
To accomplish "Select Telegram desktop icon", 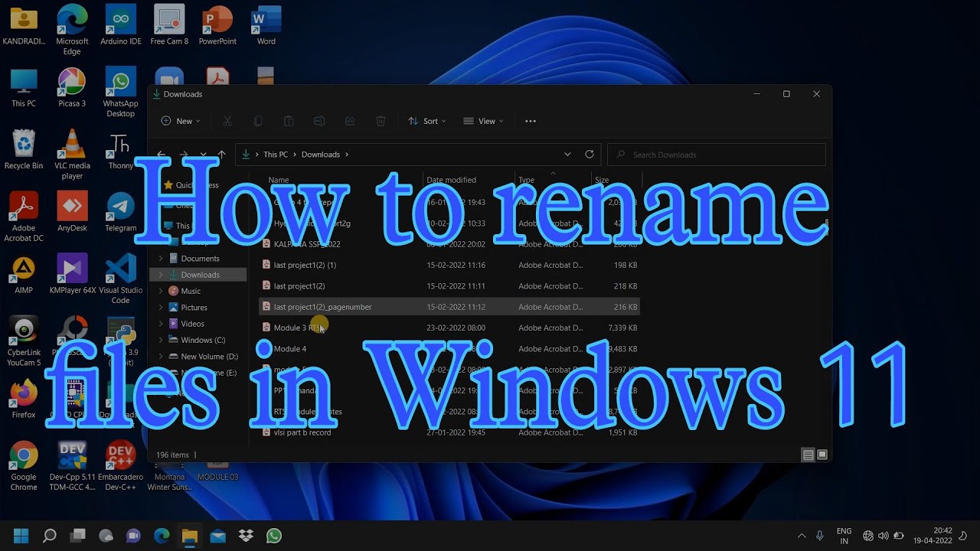I will pyautogui.click(x=121, y=212).
